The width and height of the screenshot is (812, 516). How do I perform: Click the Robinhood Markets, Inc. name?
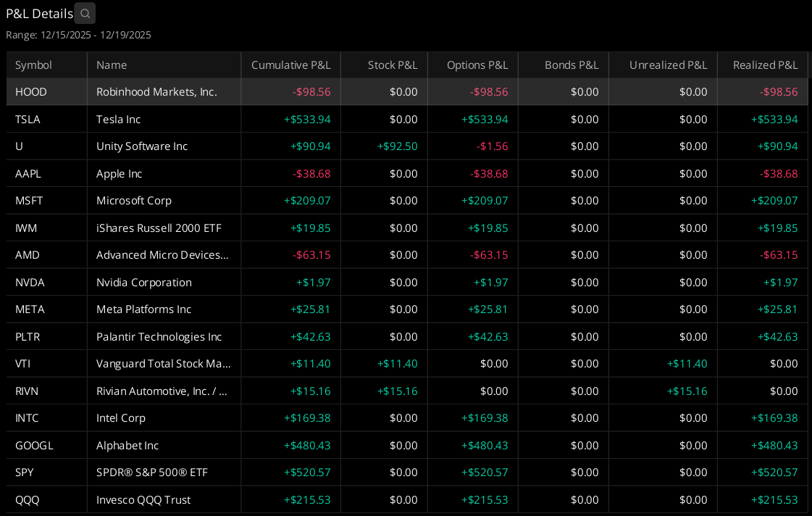156,92
